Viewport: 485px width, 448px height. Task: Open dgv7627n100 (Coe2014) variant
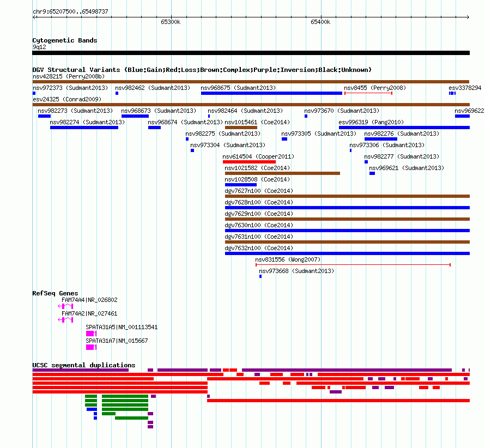347,196
